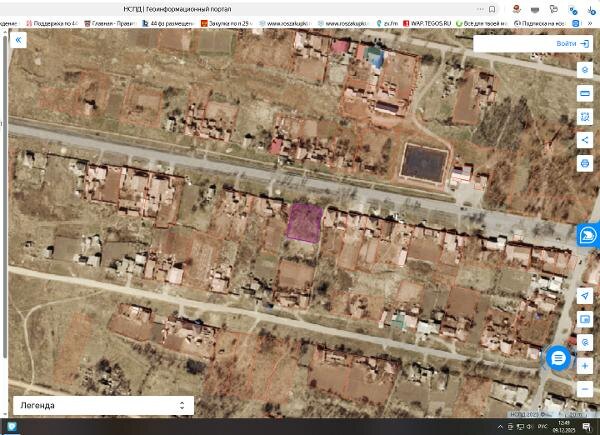Open the first www.roszakupki bookmark
600x435 pixels.
pyautogui.click(x=285, y=23)
